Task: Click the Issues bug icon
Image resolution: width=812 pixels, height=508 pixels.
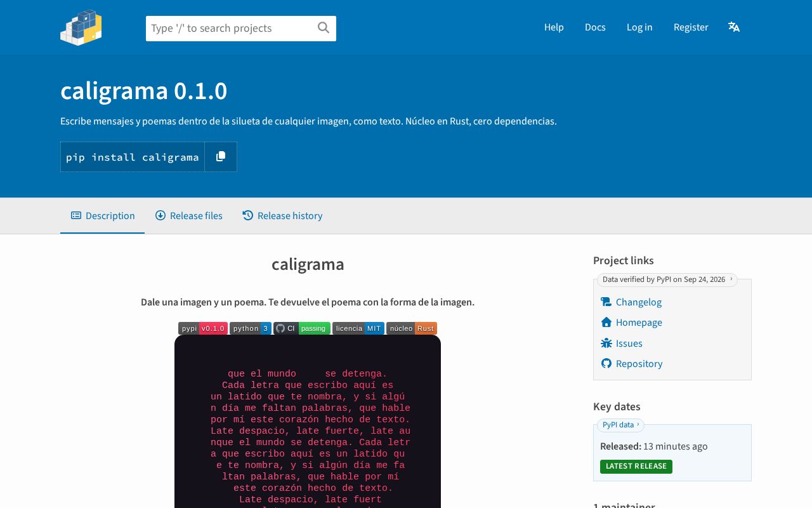Action: 606,344
